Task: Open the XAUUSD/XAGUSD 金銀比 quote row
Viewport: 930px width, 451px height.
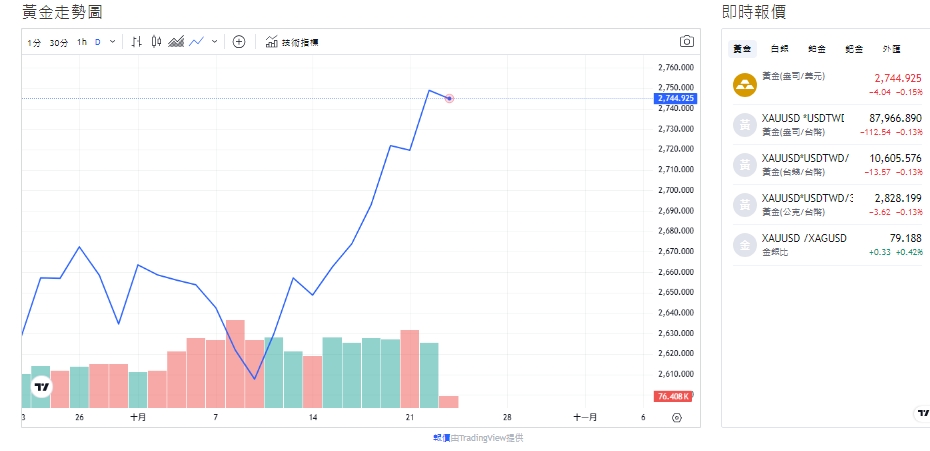Action: point(828,244)
